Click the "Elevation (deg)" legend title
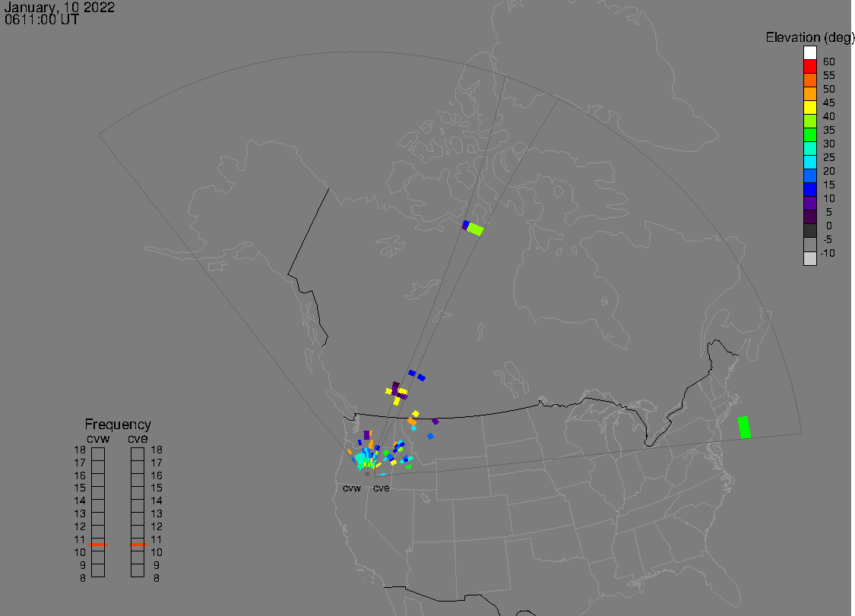Screen dimensions: 855x616 pyautogui.click(x=809, y=38)
